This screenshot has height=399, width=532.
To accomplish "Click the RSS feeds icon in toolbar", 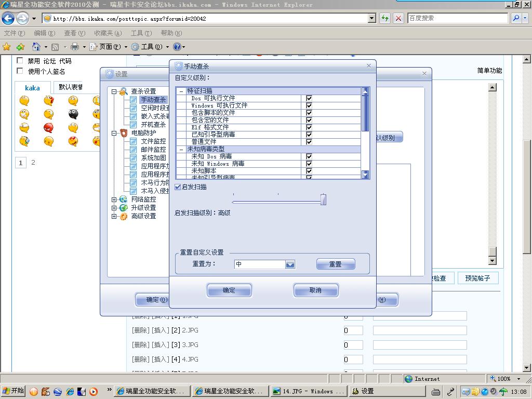I will (x=55, y=47).
